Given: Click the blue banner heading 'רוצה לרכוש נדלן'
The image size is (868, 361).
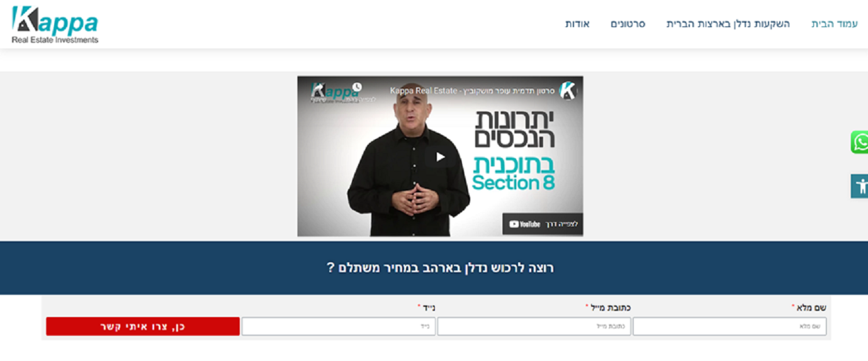Looking at the screenshot, I should (x=441, y=268).
